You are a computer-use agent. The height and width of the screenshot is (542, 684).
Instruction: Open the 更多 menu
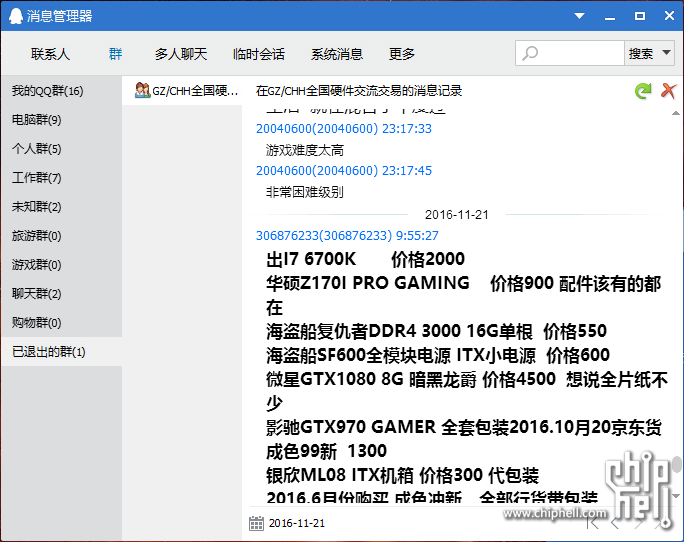pyautogui.click(x=402, y=54)
